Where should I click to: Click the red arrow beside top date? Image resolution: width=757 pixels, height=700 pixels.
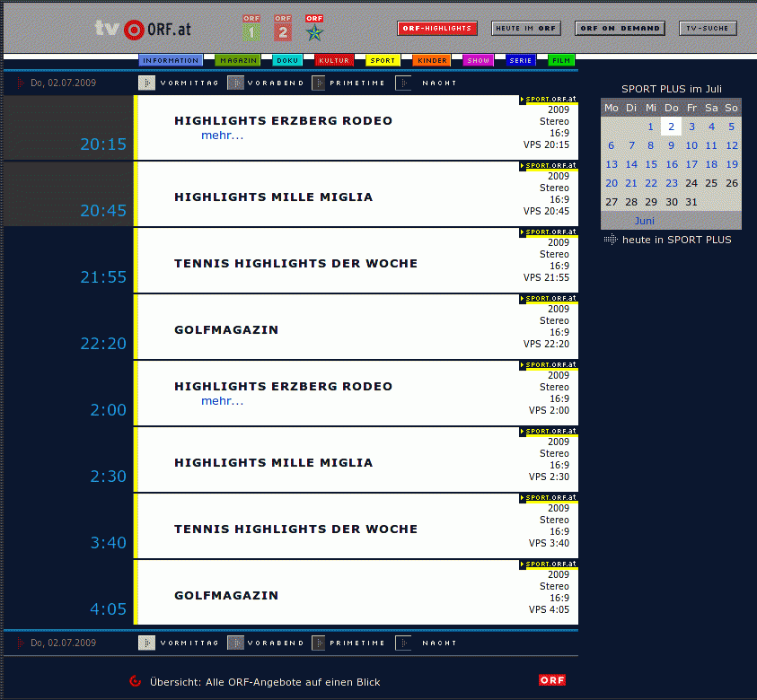[x=21, y=83]
